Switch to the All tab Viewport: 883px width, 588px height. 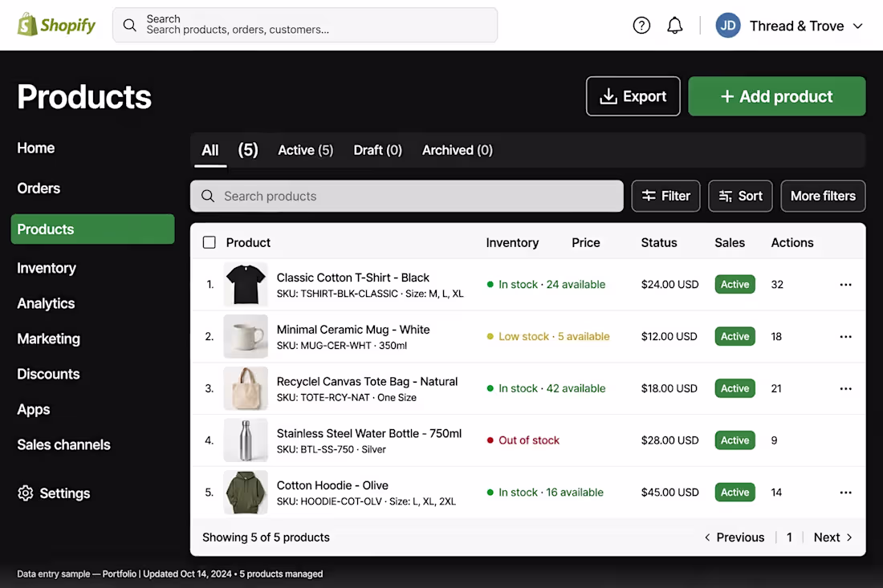point(210,150)
